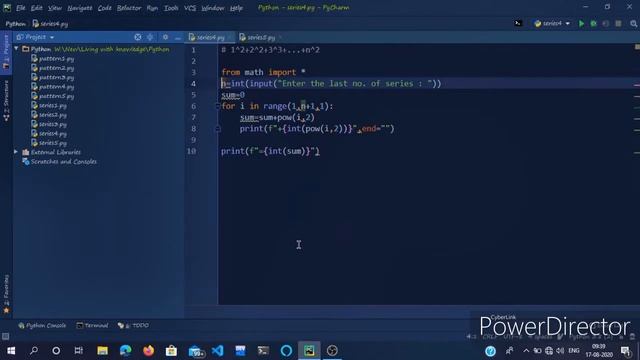Open the Terminal tool window
Viewport: 640px width, 360px height.
pos(92,325)
